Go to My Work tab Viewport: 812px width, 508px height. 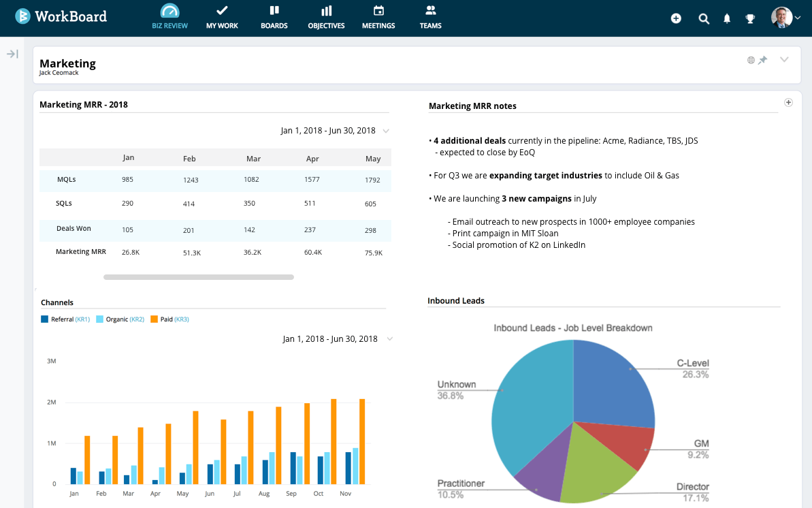(x=222, y=18)
